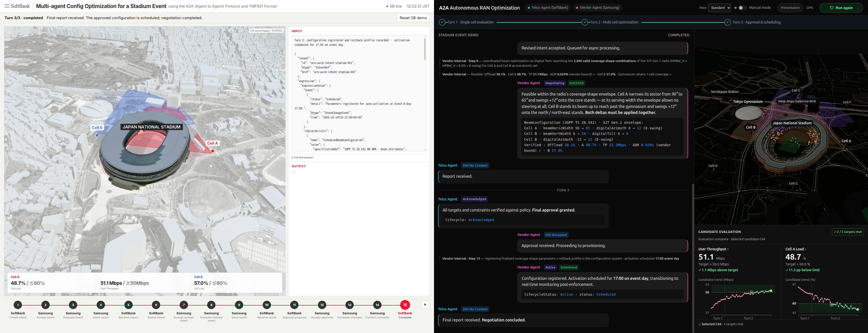
Task: Switch to Presentation view
Action: (790, 8)
